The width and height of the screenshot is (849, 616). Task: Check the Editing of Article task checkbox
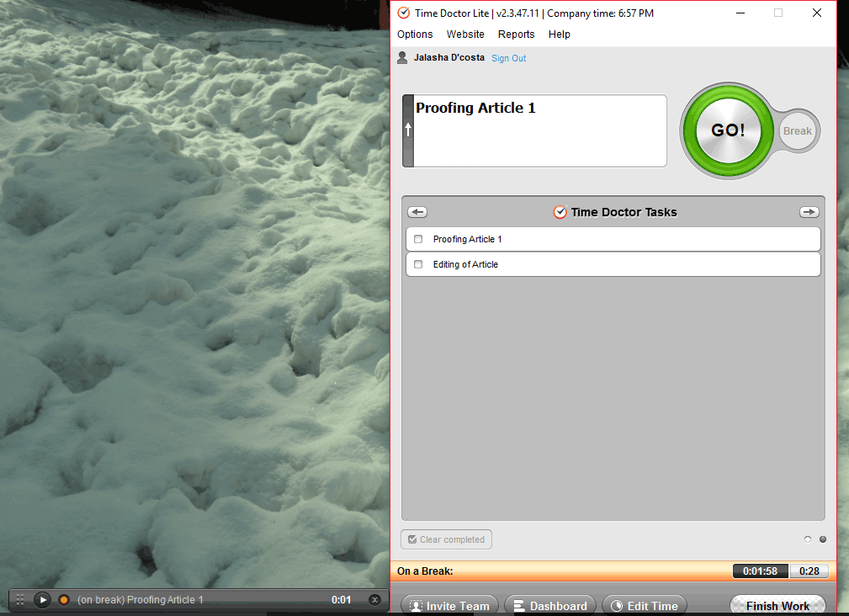coord(418,264)
